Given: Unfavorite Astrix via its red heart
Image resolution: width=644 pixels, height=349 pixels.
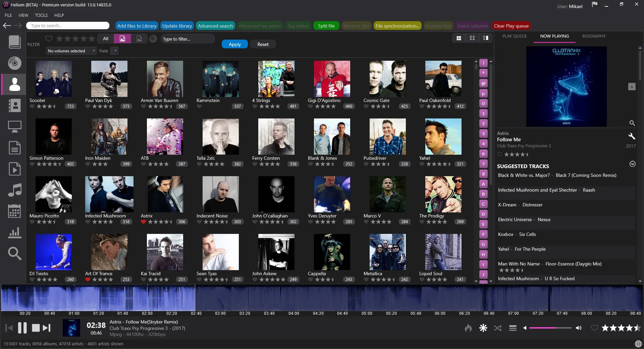Looking at the screenshot, I should pos(144,221).
